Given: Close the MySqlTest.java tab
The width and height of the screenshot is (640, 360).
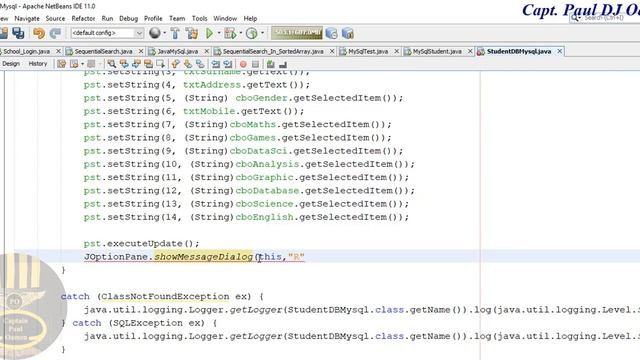Looking at the screenshot, I should pyautogui.click(x=396, y=51).
